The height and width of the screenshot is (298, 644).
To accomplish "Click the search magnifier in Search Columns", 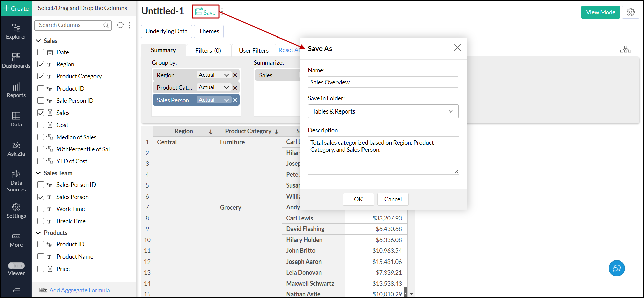I will pyautogui.click(x=106, y=25).
